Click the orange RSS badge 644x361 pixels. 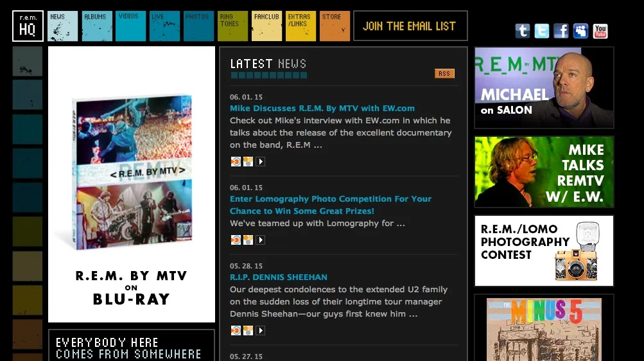click(444, 73)
